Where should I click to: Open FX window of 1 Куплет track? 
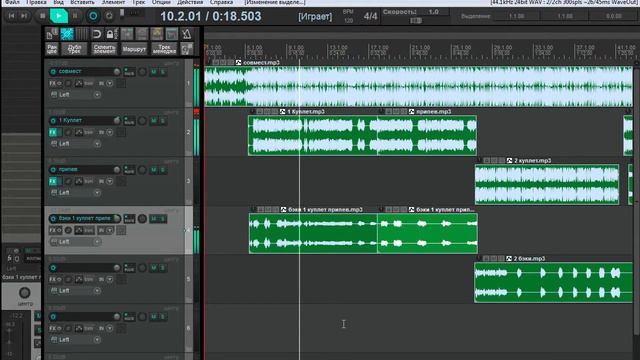pyautogui.click(x=53, y=132)
